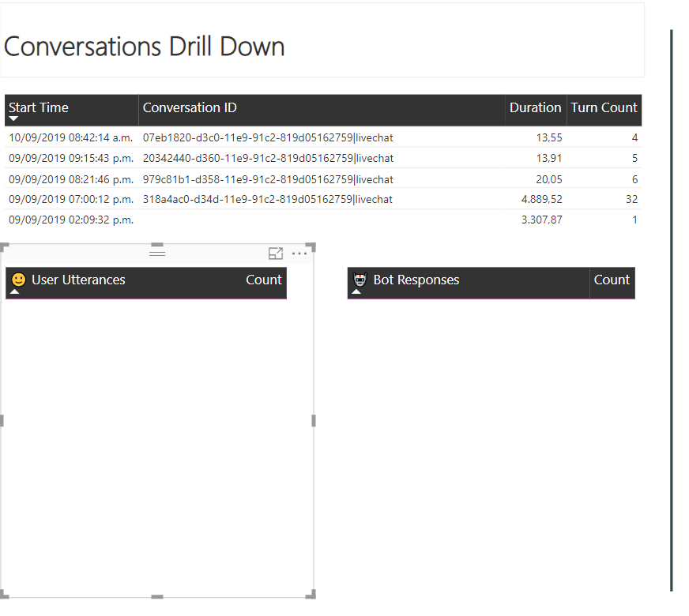The width and height of the screenshot is (689, 616).
Task: Click conversation ID 07eb1820-d3c0-11e9-91c2-819d05162759|livechat
Action: (x=268, y=137)
